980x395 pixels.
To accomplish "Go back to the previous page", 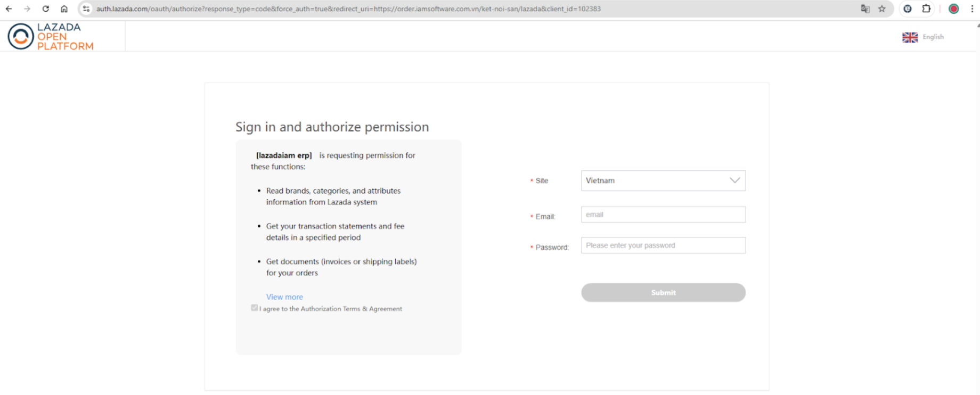I will coord(9,9).
